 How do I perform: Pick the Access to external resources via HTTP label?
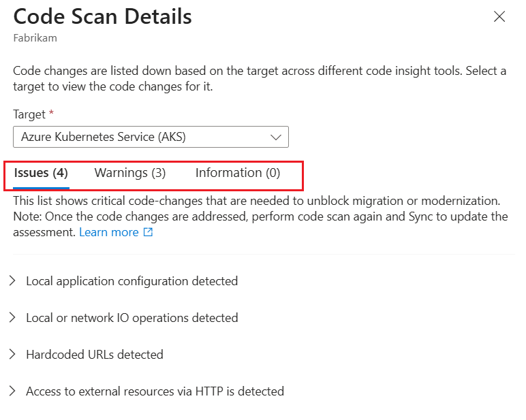[x=155, y=391]
